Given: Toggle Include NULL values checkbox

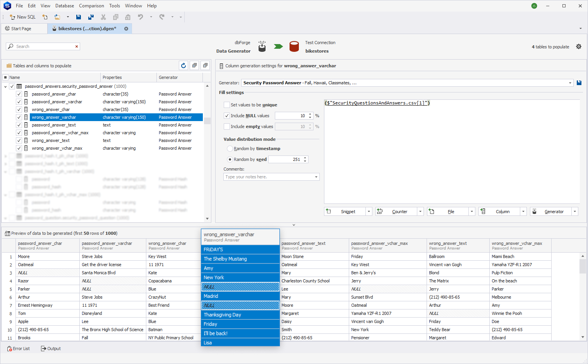Looking at the screenshot, I should point(227,116).
